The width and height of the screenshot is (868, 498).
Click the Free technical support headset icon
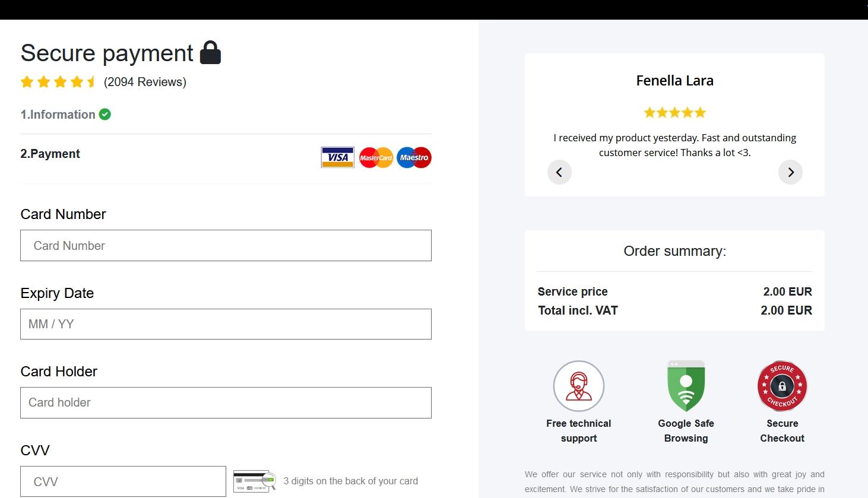pos(579,386)
